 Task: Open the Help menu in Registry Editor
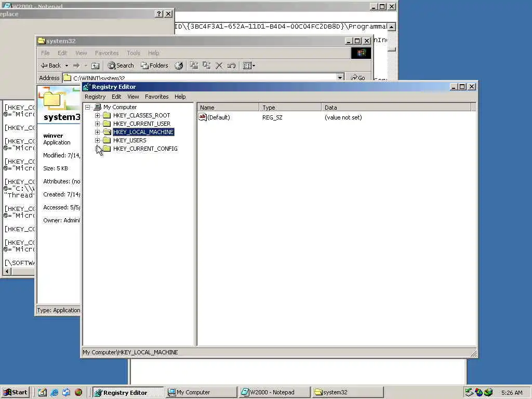(180, 97)
